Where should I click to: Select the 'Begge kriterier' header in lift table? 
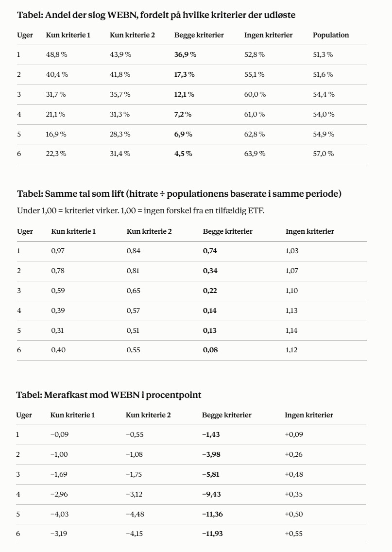[x=228, y=232]
